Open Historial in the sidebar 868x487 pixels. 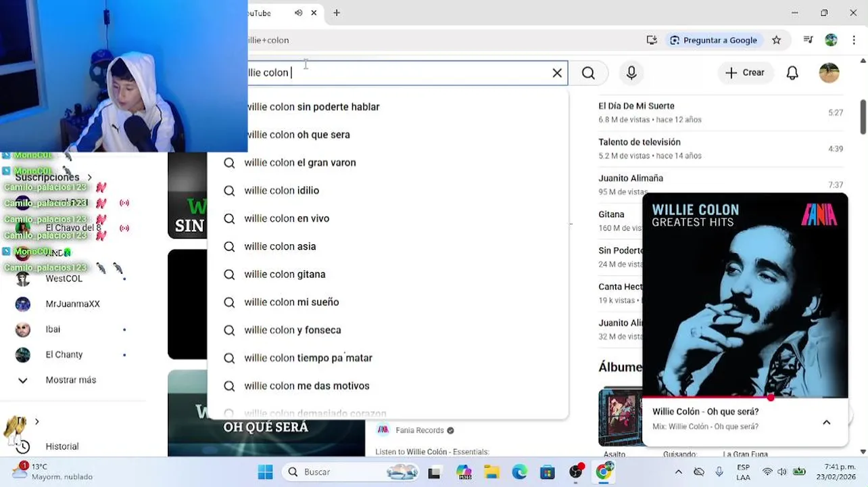62,446
